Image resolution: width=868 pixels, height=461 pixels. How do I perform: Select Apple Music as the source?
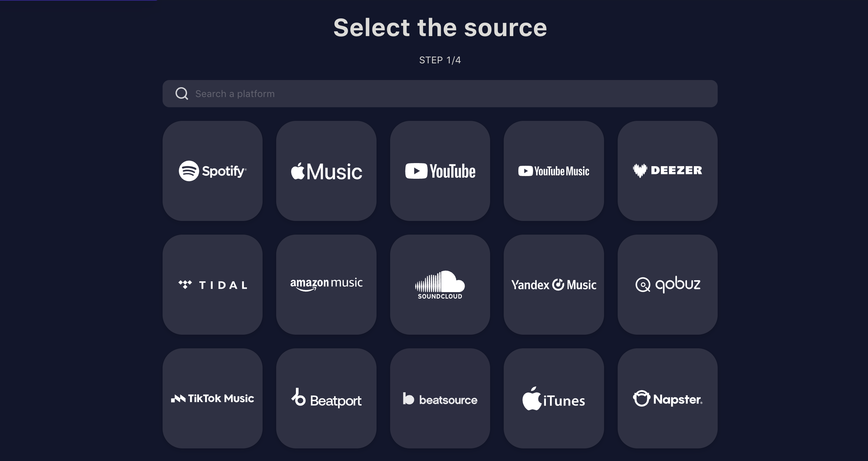326,170
